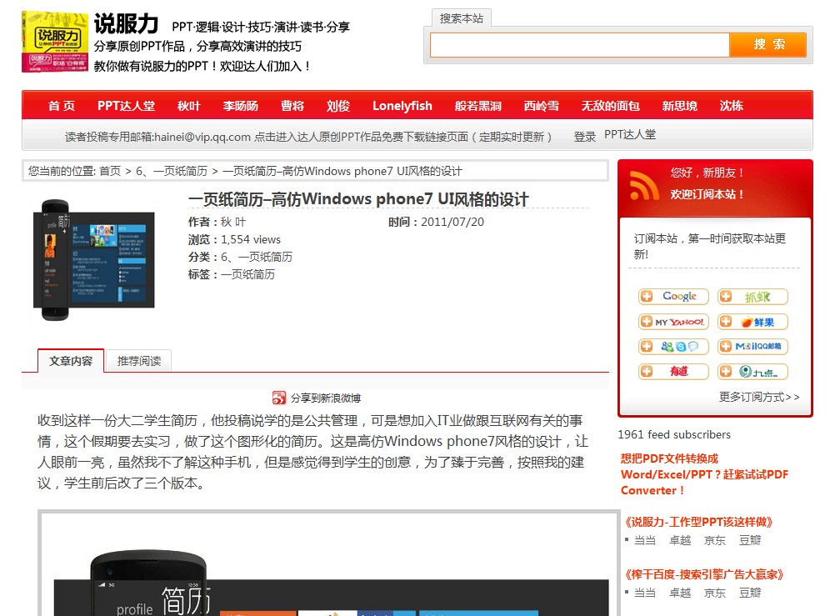Viewport: 840px width, 616px height.
Task: Select the 文章内容 tab
Action: (71, 361)
